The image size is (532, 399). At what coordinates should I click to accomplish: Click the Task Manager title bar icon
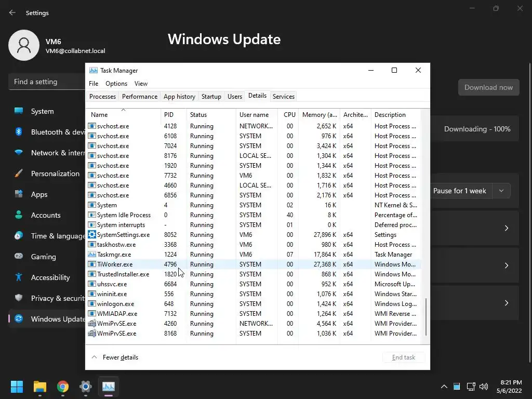[94, 70]
